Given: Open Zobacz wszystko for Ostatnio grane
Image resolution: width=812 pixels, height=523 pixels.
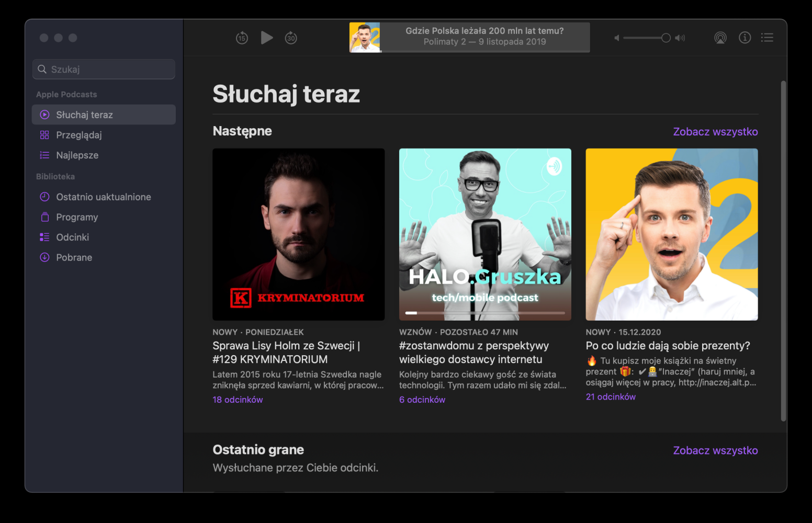Looking at the screenshot, I should 715,450.
